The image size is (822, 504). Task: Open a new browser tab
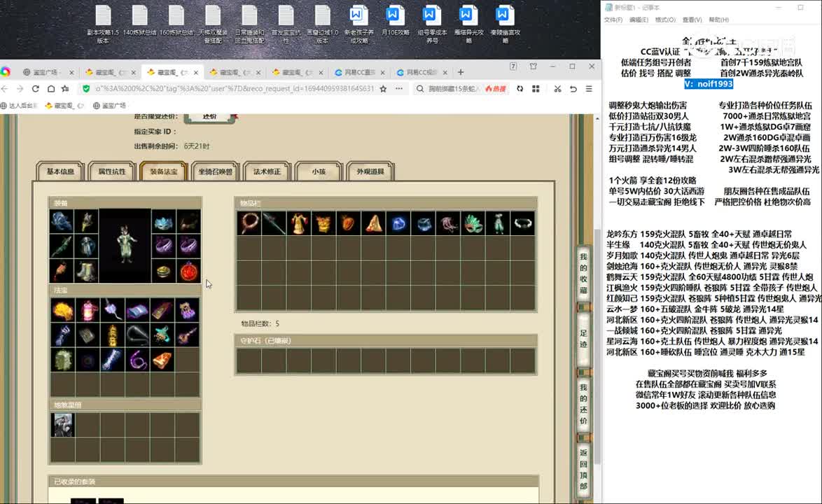[461, 72]
